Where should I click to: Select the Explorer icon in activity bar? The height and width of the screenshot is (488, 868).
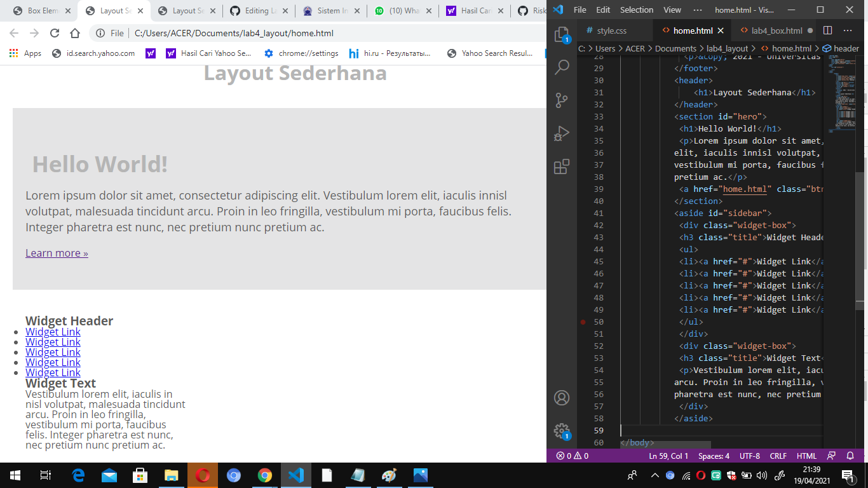coord(562,33)
